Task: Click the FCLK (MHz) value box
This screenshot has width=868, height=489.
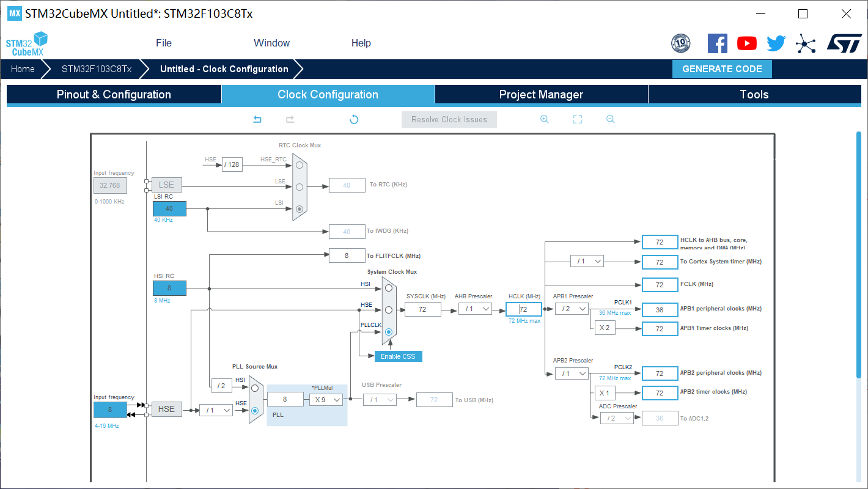Action: pyautogui.click(x=660, y=285)
